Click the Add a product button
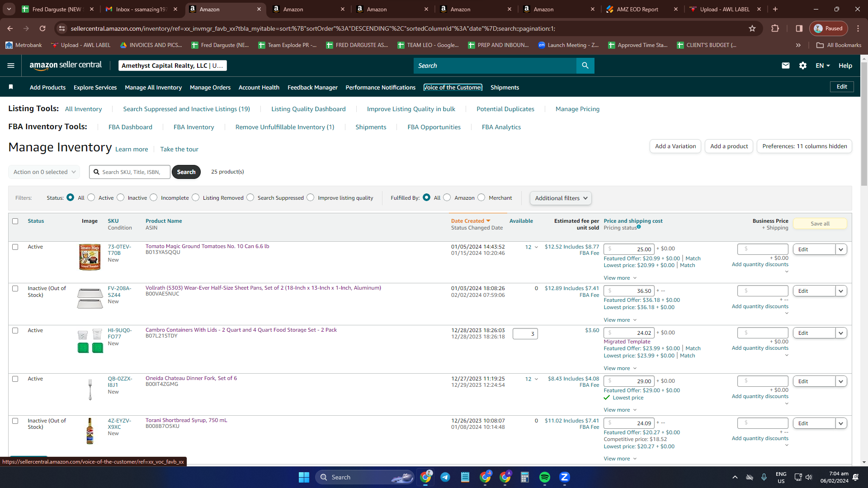 point(729,146)
